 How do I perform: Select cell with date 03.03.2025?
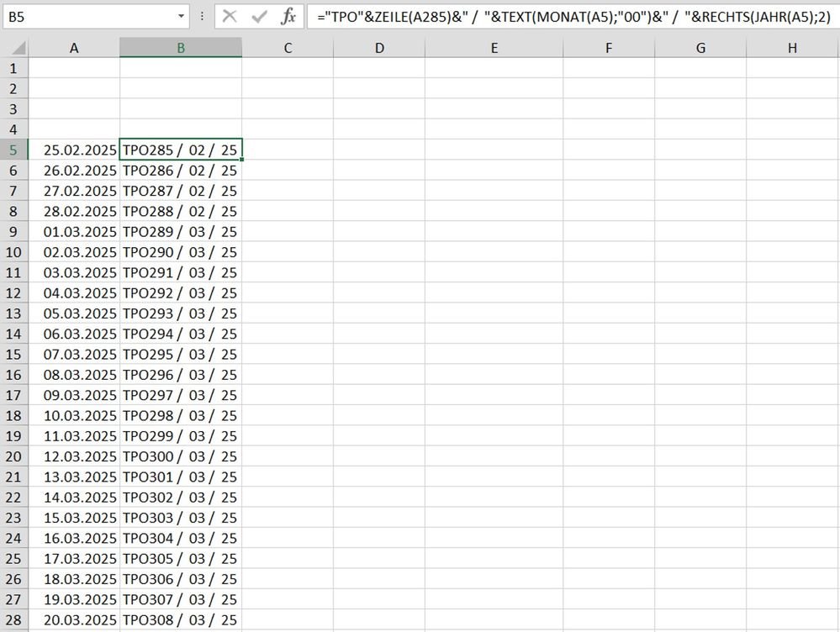click(74, 272)
